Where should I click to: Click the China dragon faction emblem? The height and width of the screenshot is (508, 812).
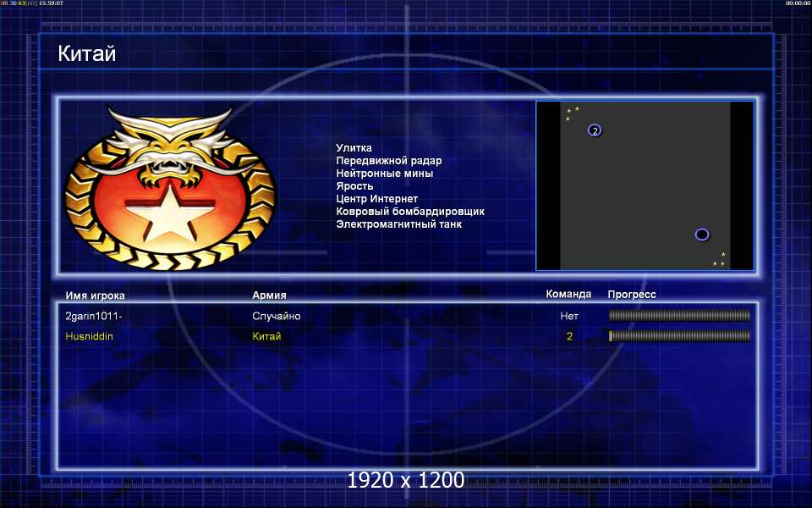pos(170,188)
